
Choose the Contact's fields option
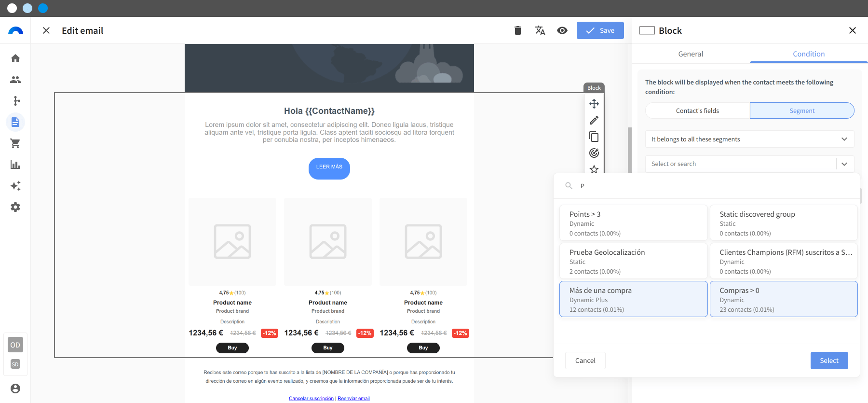697,111
